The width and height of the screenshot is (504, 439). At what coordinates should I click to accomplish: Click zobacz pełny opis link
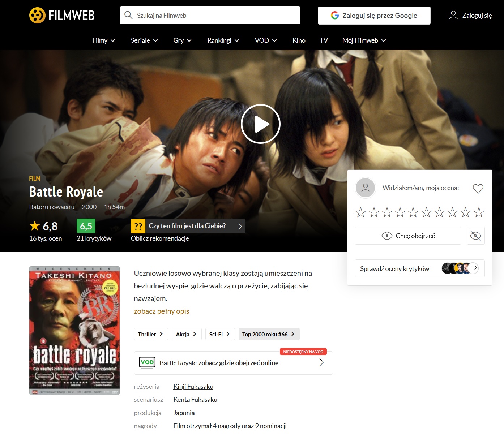coord(162,311)
